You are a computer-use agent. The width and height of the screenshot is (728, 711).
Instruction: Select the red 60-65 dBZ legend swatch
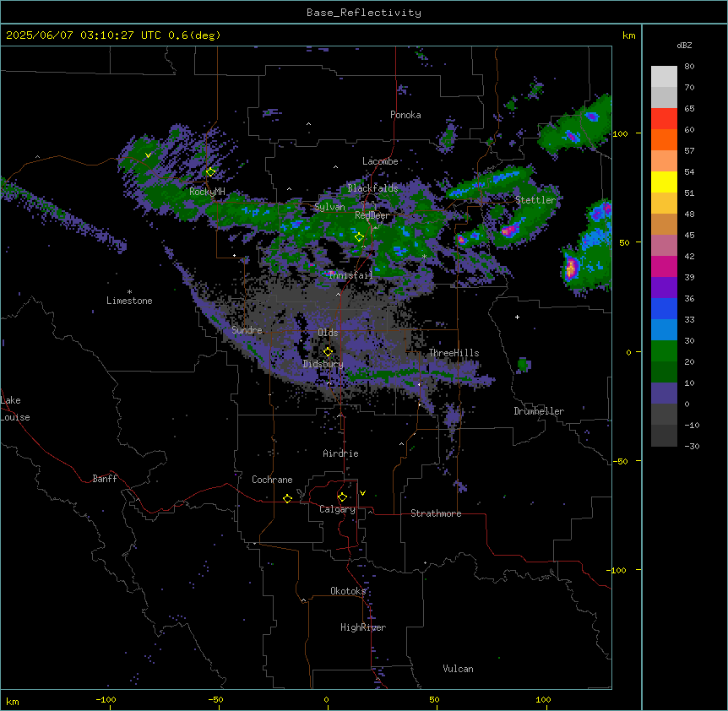[664, 119]
